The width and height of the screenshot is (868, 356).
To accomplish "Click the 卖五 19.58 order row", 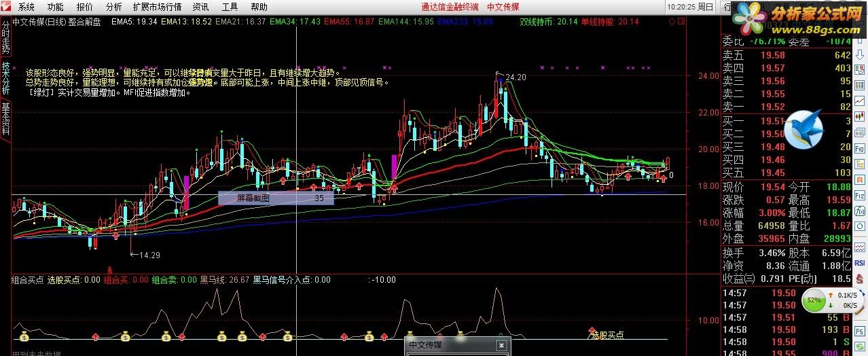I will [786, 55].
